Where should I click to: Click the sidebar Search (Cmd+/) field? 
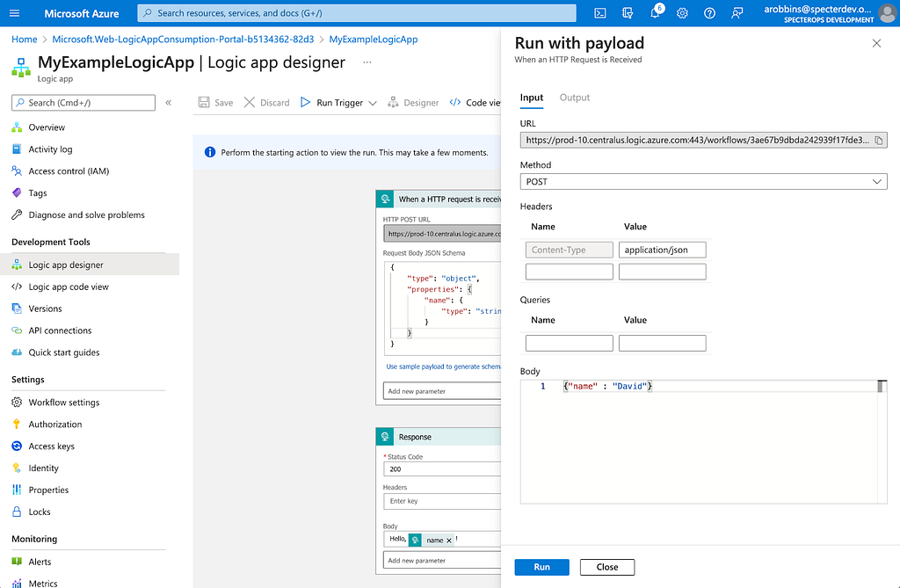83,103
